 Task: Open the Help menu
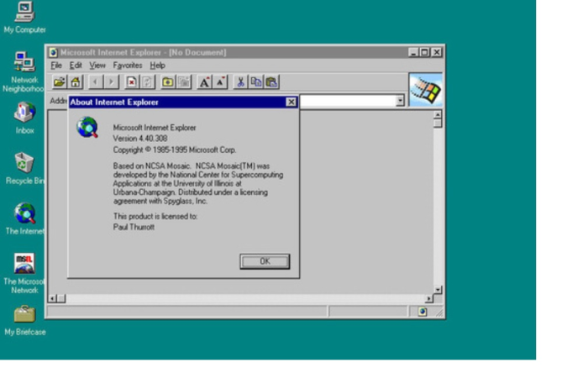pos(158,66)
